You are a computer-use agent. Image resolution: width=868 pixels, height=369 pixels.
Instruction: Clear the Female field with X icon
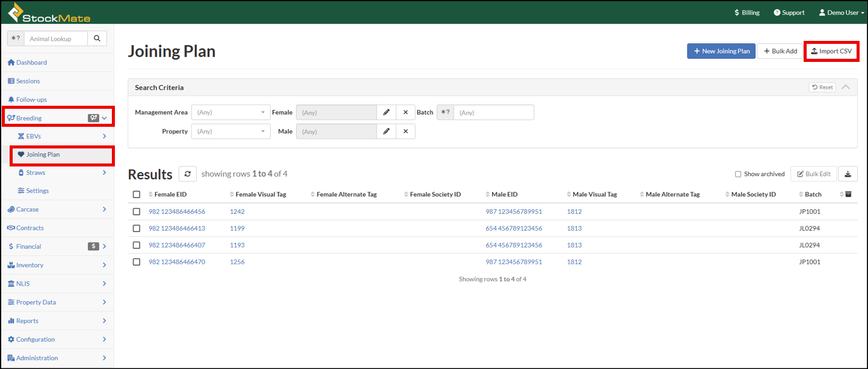pyautogui.click(x=405, y=112)
